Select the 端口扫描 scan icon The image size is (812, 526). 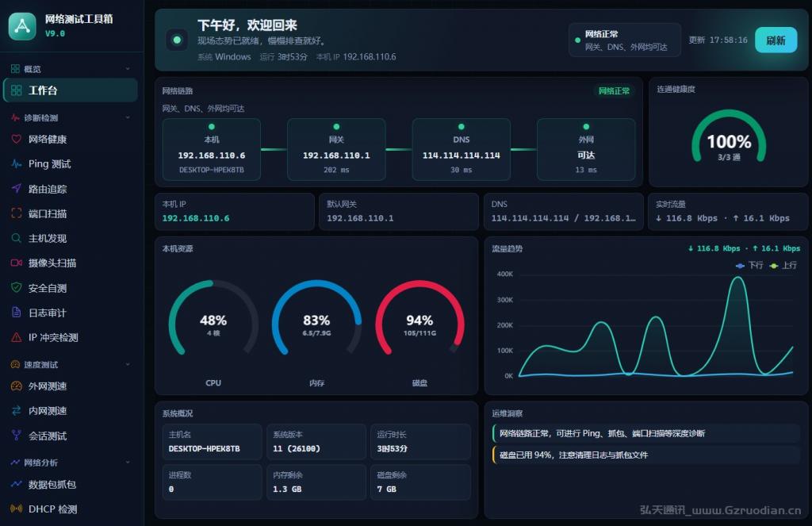[x=16, y=213]
